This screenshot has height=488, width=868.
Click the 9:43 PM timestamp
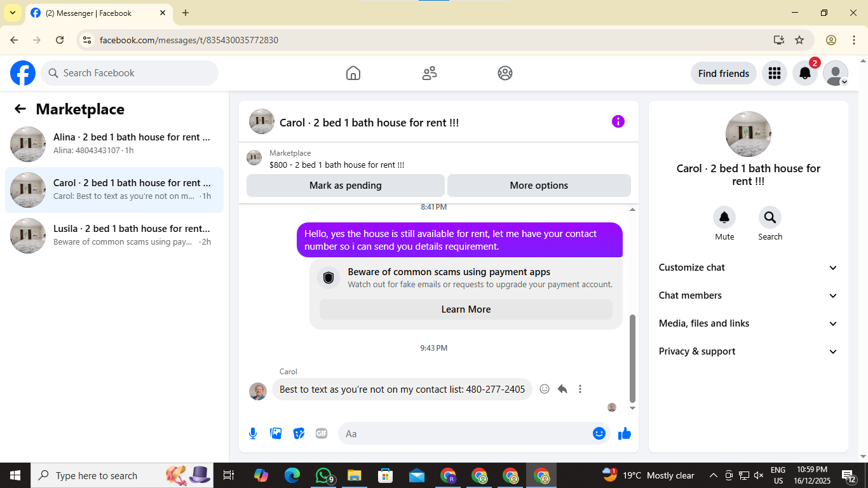coord(434,348)
